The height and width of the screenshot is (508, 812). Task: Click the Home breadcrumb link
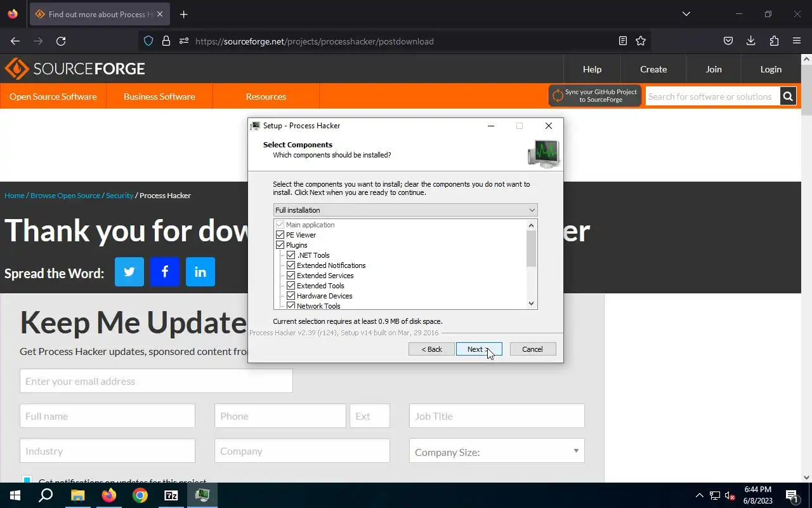(x=15, y=196)
